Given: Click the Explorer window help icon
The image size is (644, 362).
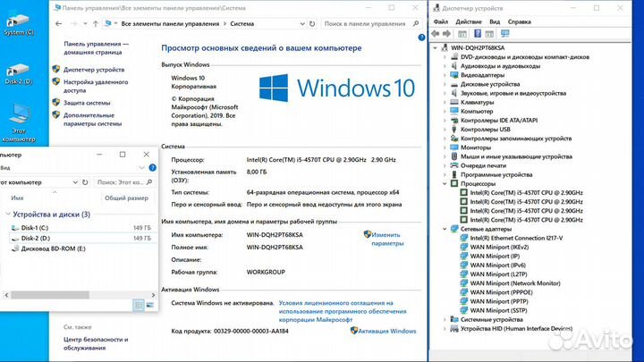Looking at the screenshot, I should coord(152,167).
